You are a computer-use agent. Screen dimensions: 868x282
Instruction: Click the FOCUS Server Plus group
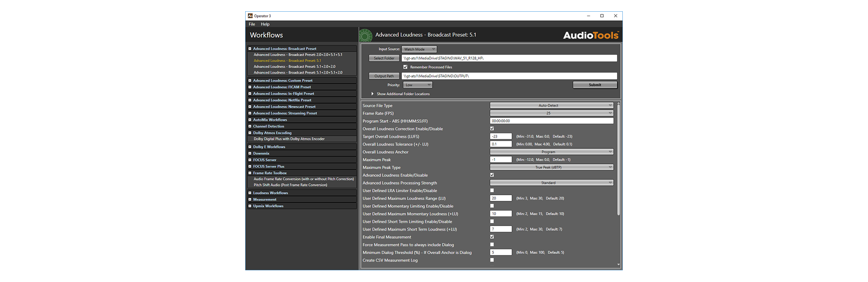(269, 166)
